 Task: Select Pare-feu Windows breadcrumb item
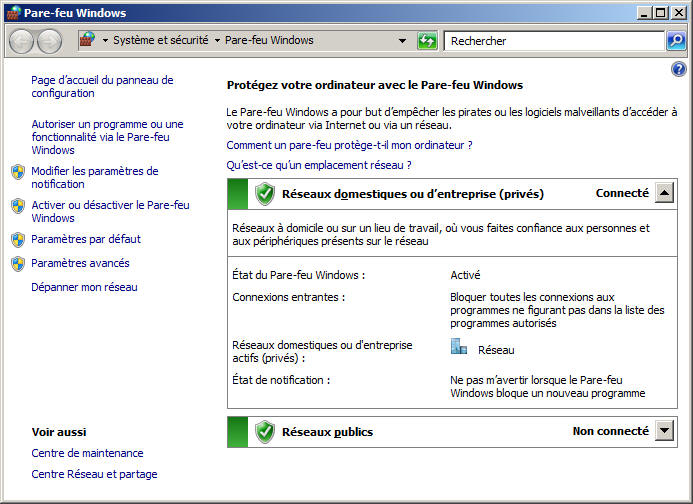point(269,40)
